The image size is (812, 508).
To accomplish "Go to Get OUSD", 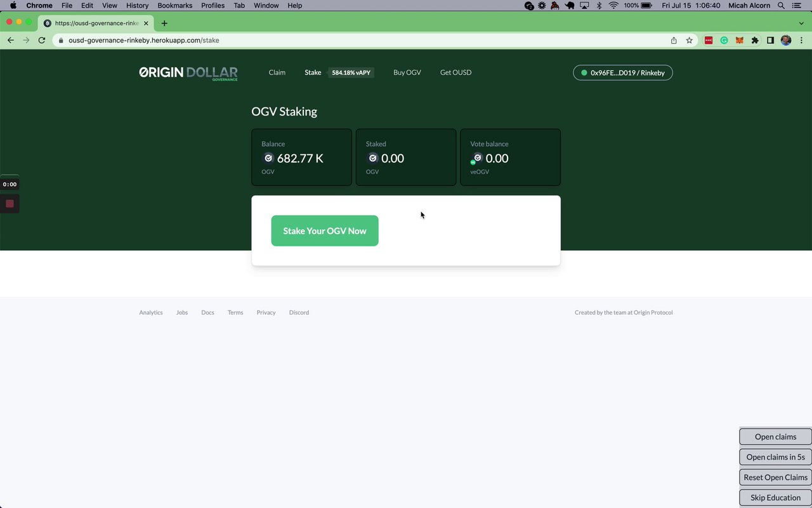I will (x=455, y=72).
